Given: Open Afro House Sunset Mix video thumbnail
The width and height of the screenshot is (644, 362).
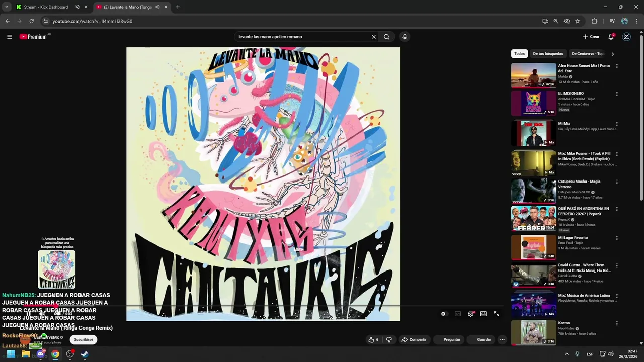Looking at the screenshot, I should (x=533, y=75).
